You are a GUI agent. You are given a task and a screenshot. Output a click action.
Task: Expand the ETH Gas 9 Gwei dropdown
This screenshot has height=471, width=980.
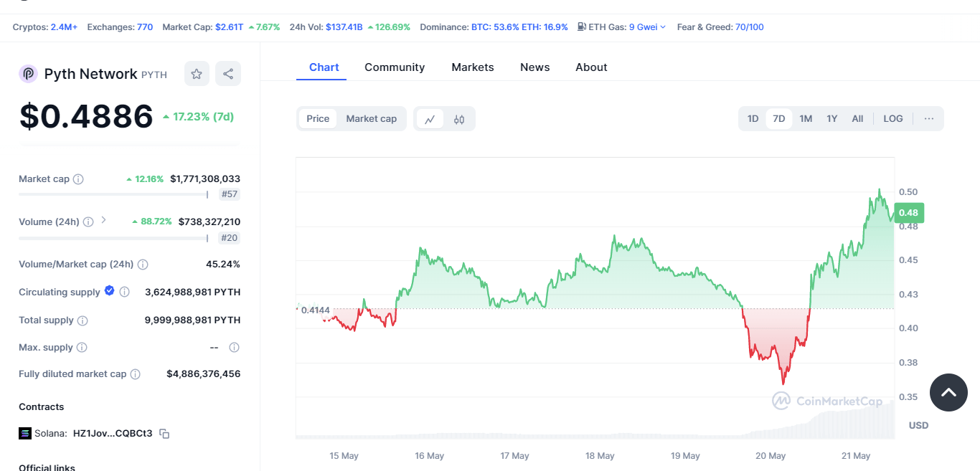click(647, 27)
